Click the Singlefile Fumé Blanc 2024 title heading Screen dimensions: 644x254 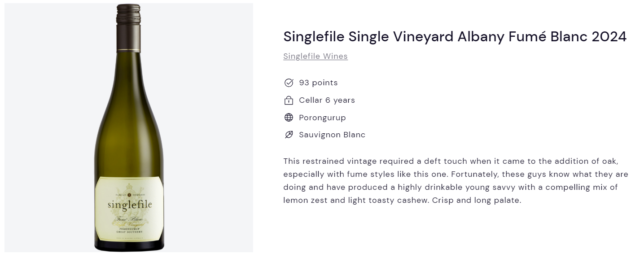[x=455, y=36]
